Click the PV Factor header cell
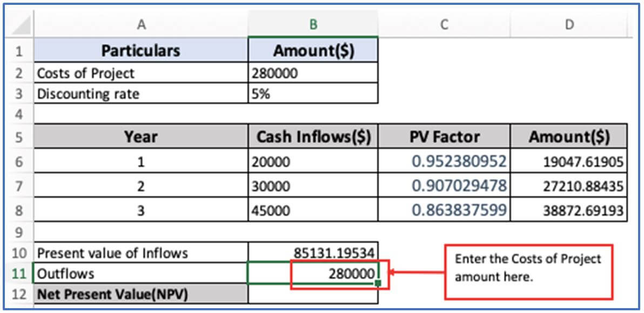Viewport: 644px width, 313px height. point(444,137)
